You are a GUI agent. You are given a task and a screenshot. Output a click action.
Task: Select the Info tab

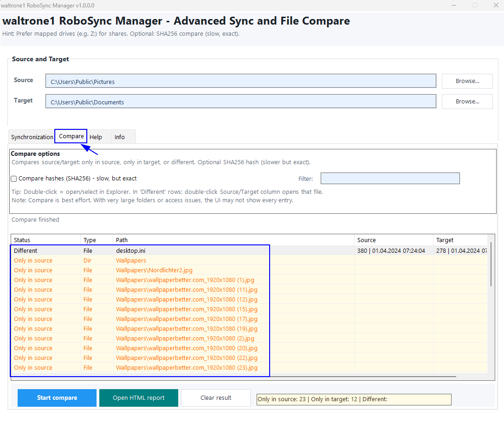[120, 137]
